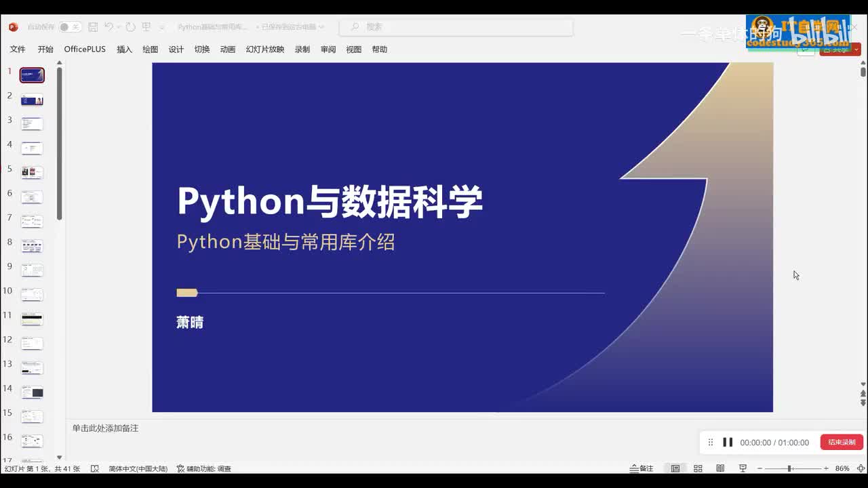Image resolution: width=868 pixels, height=488 pixels.
Task: Open the accessibility check 辅助功能: 调查
Action: click(203, 468)
